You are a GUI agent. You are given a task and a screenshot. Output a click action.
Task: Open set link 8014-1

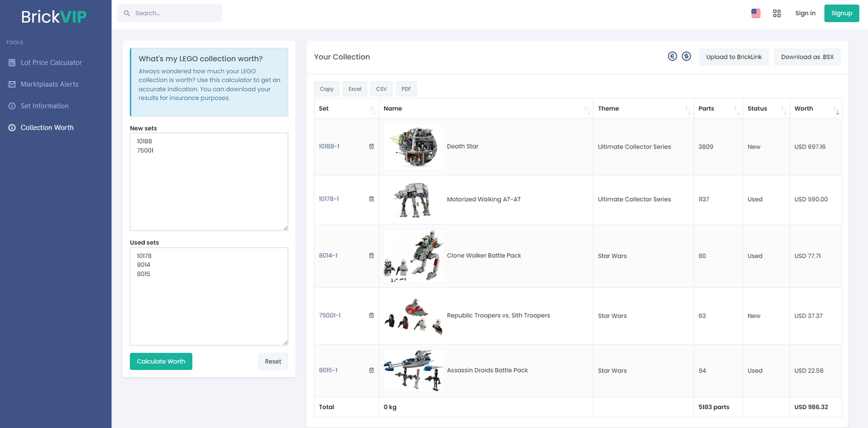click(x=328, y=256)
